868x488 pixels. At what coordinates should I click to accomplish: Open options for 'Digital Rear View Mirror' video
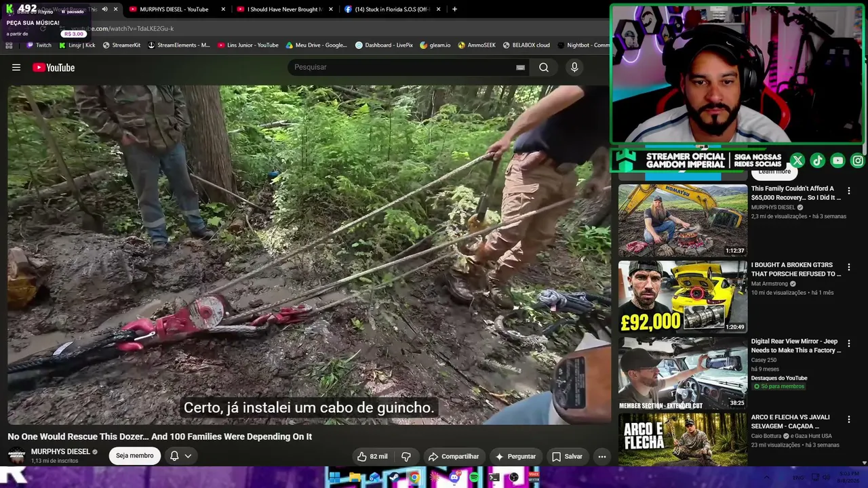point(848,344)
